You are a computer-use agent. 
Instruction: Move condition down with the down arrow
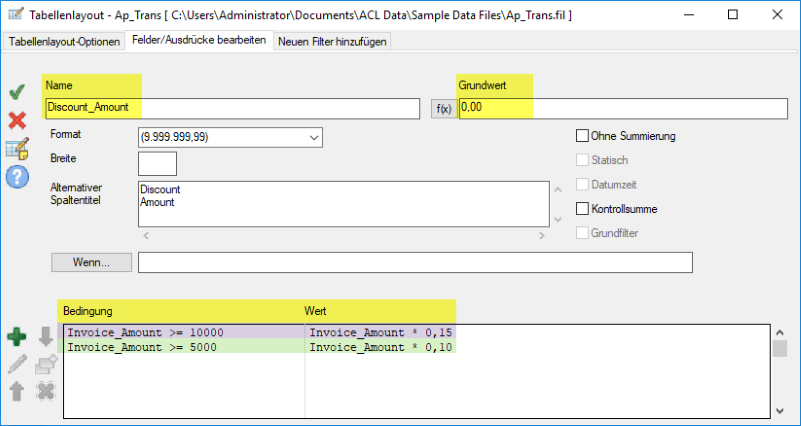tap(45, 337)
